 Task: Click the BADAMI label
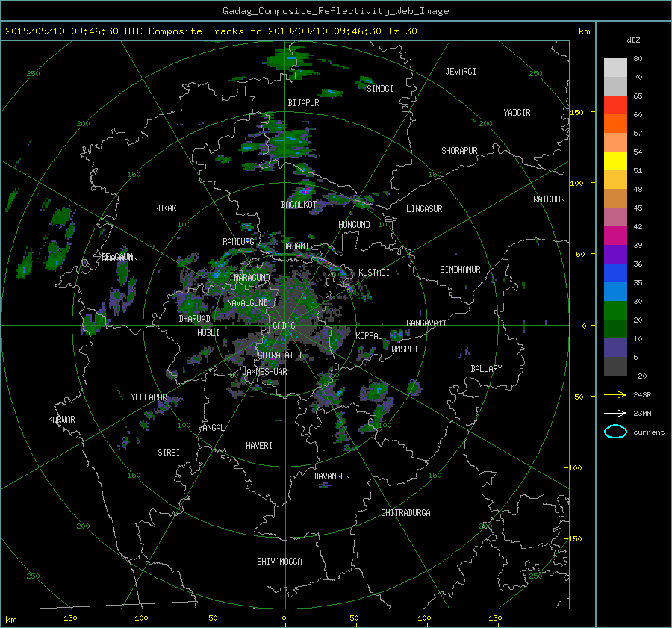296,246
